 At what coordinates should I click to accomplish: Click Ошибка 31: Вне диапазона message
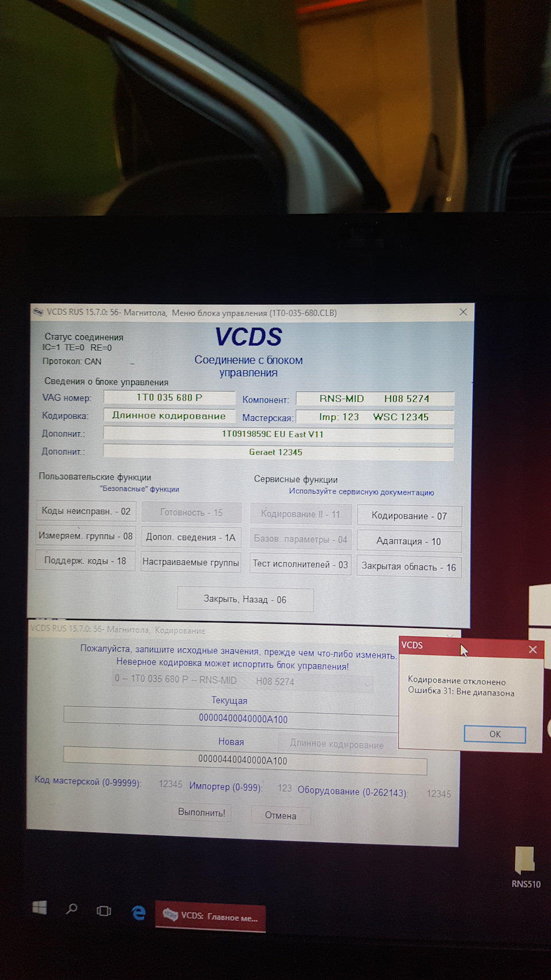(461, 692)
